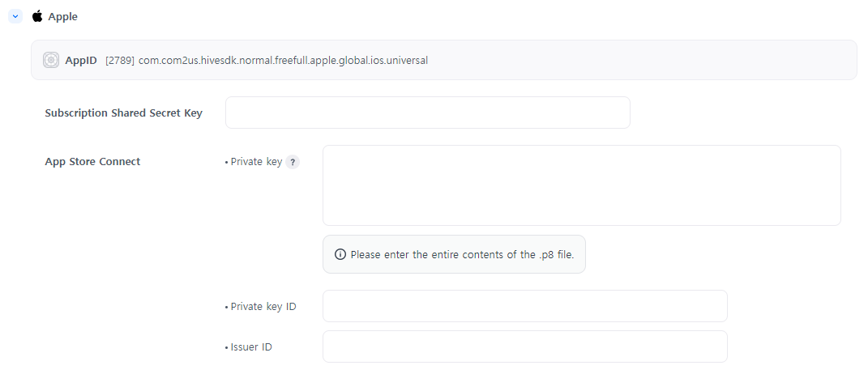This screenshot has width=868, height=374.
Task: Click the Issuer ID label
Action: [250, 346]
